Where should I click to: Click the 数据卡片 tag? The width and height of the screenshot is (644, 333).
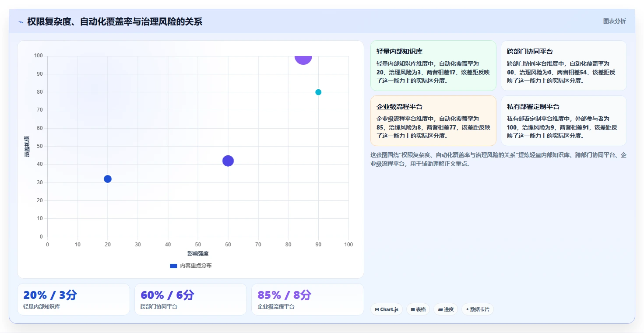point(477,309)
